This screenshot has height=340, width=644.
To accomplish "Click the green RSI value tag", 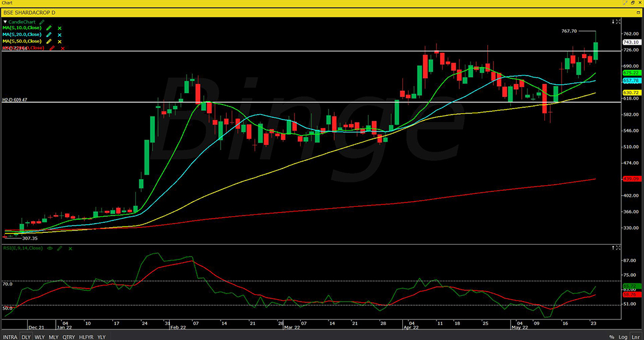I will click(x=631, y=286).
